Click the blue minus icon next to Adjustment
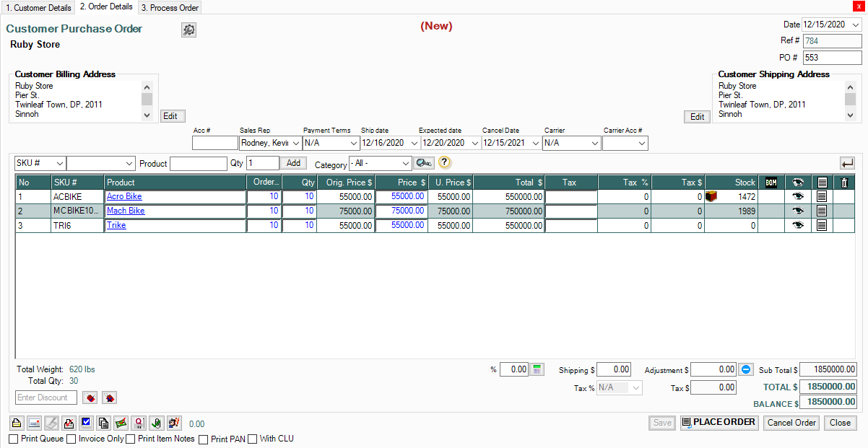 pos(747,369)
